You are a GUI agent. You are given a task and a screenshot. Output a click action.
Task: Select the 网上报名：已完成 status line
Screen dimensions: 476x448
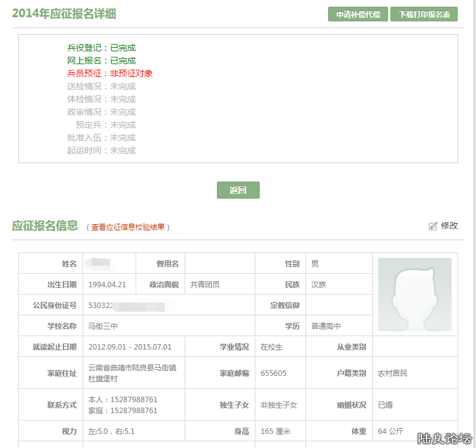pos(101,61)
